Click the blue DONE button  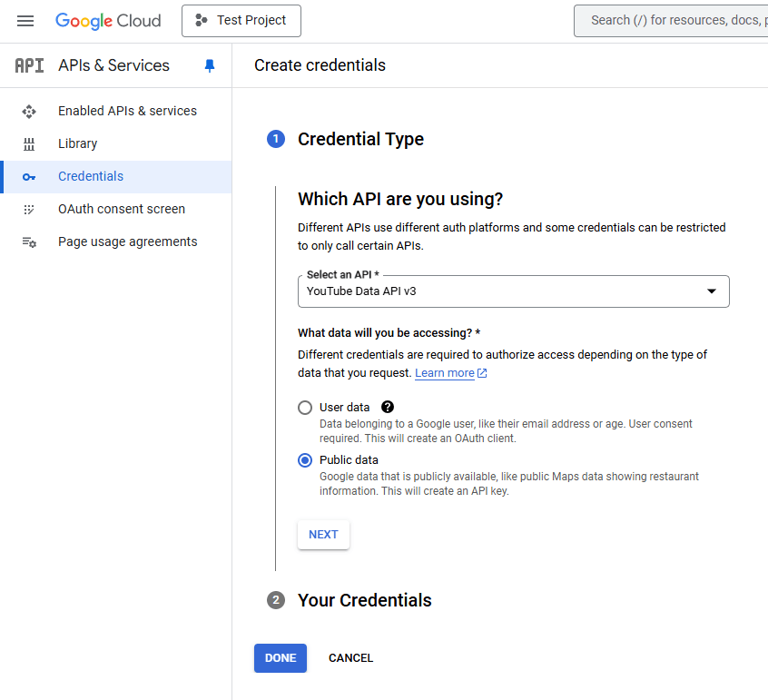281,658
